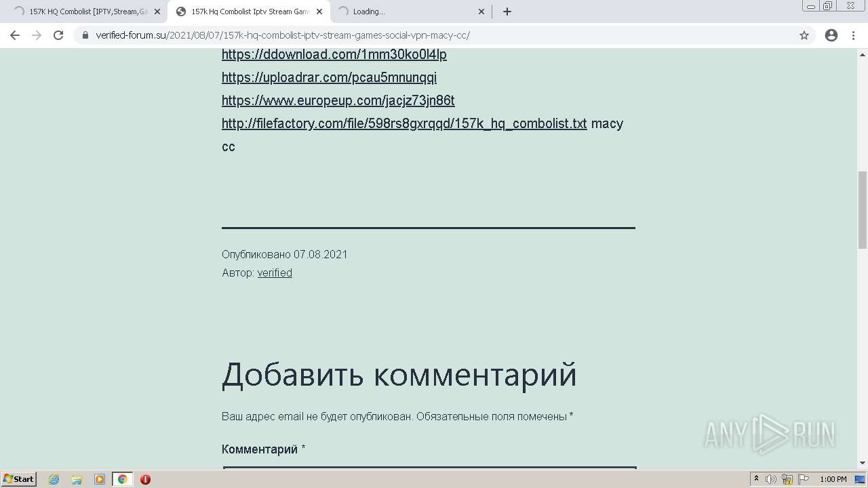Open the Windows Start menu
The image size is (868, 488).
(x=19, y=479)
